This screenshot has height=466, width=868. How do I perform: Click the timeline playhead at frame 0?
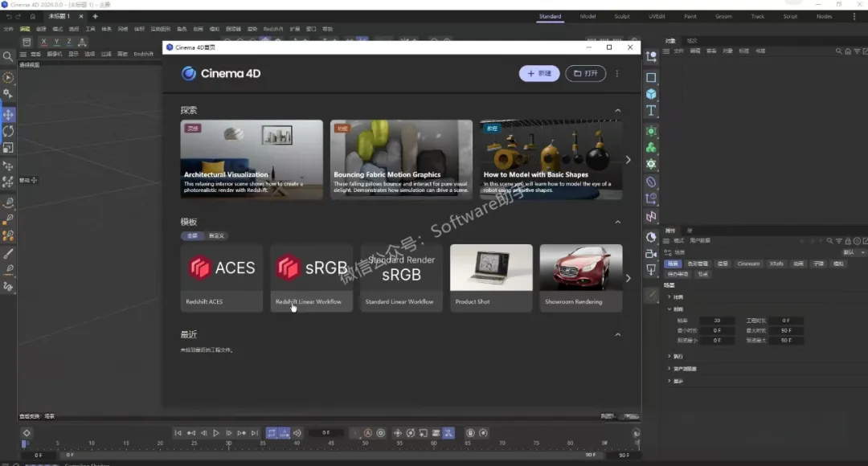point(24,444)
